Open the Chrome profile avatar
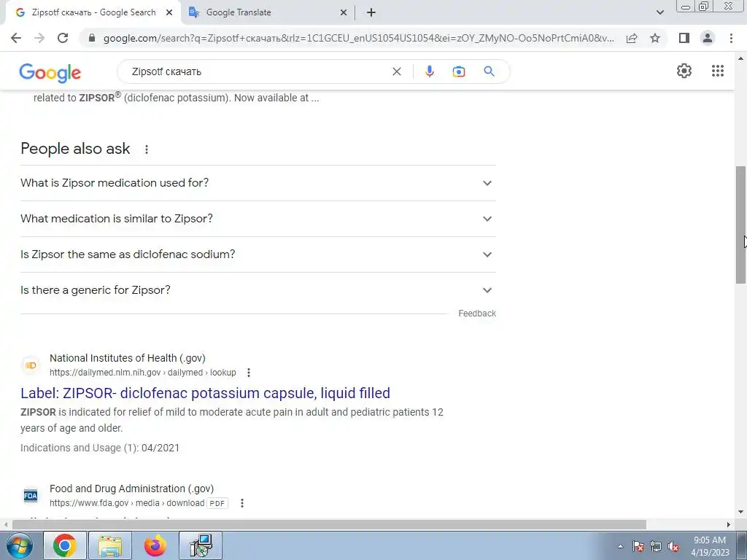 (x=708, y=38)
